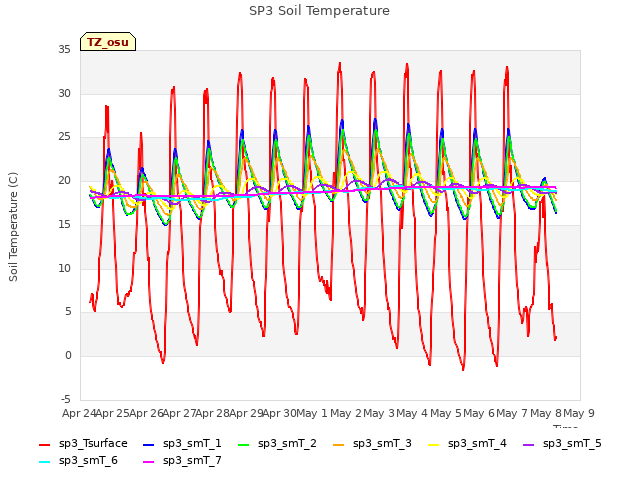
Task: Click the 10 y-axis tick label
Action: click(64, 269)
